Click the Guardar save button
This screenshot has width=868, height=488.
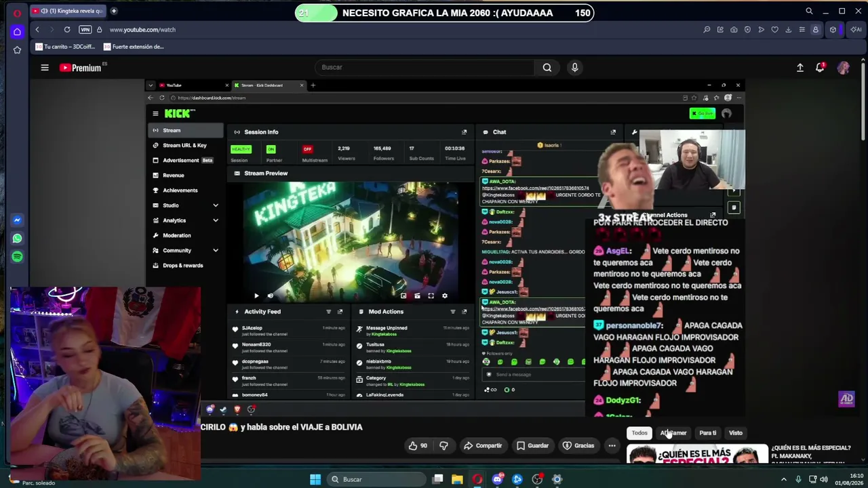click(x=532, y=445)
